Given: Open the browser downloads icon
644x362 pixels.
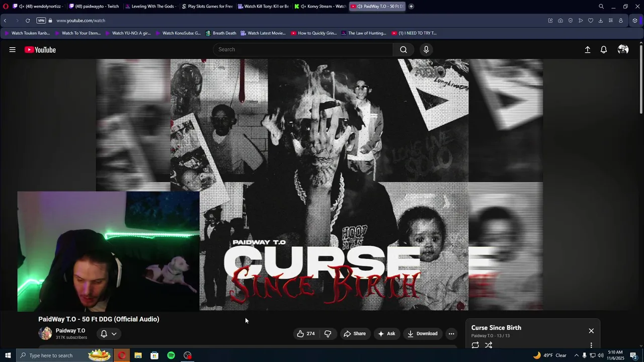Looking at the screenshot, I should click(600, 21).
